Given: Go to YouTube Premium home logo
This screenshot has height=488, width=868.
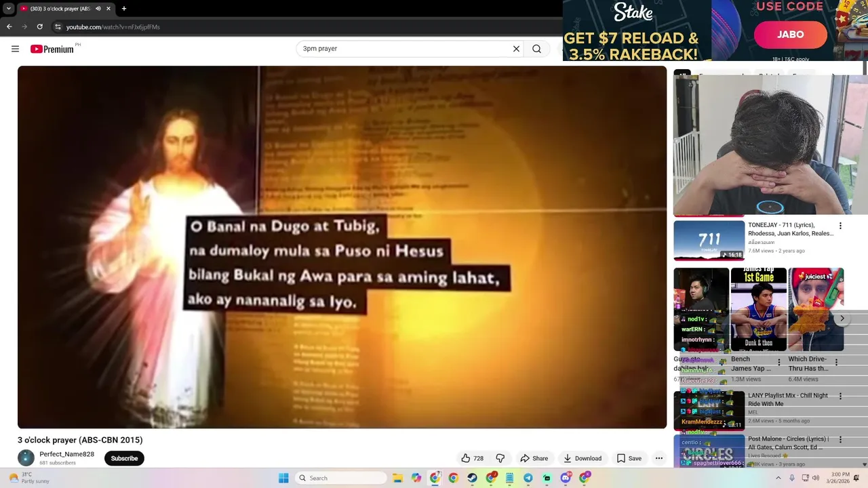Looking at the screenshot, I should click(x=52, y=49).
